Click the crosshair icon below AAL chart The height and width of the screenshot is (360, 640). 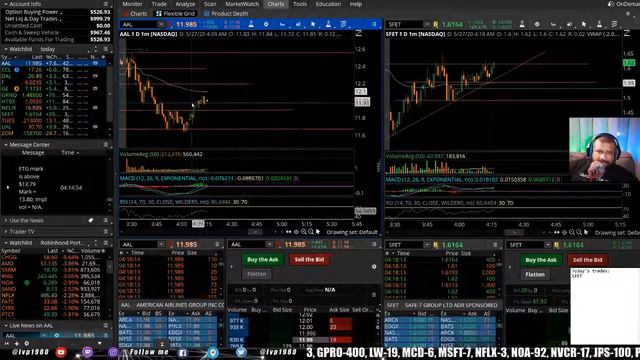tap(296, 232)
